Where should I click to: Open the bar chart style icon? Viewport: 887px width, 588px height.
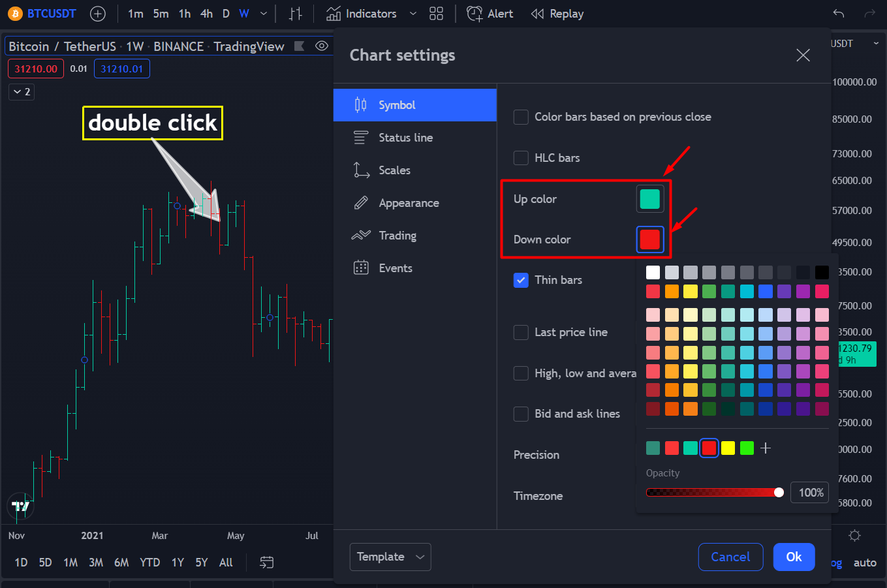(x=296, y=14)
